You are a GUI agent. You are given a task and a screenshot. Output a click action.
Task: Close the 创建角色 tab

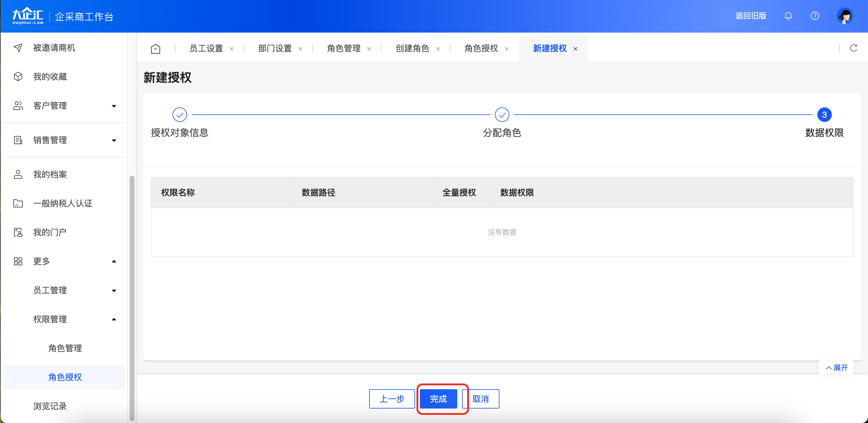click(x=438, y=49)
